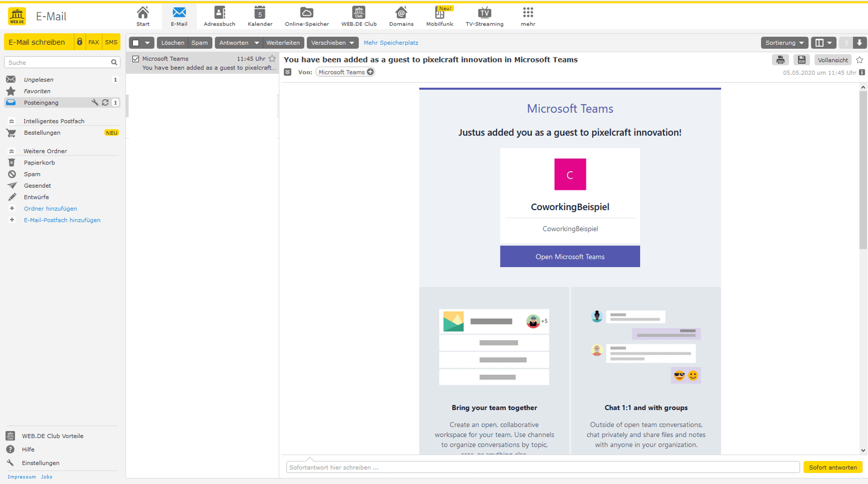Click E-Mail-Postfach hinzufügen link
The width and height of the screenshot is (868, 484).
coord(62,220)
